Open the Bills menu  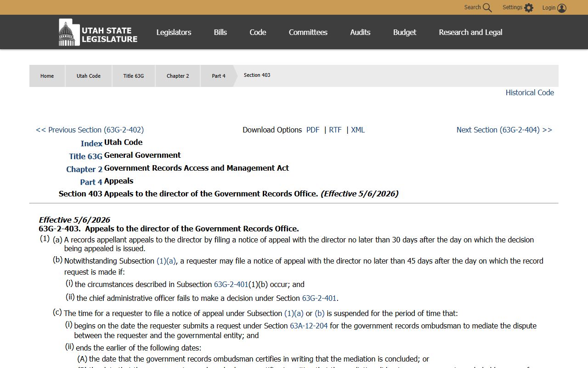coord(220,32)
